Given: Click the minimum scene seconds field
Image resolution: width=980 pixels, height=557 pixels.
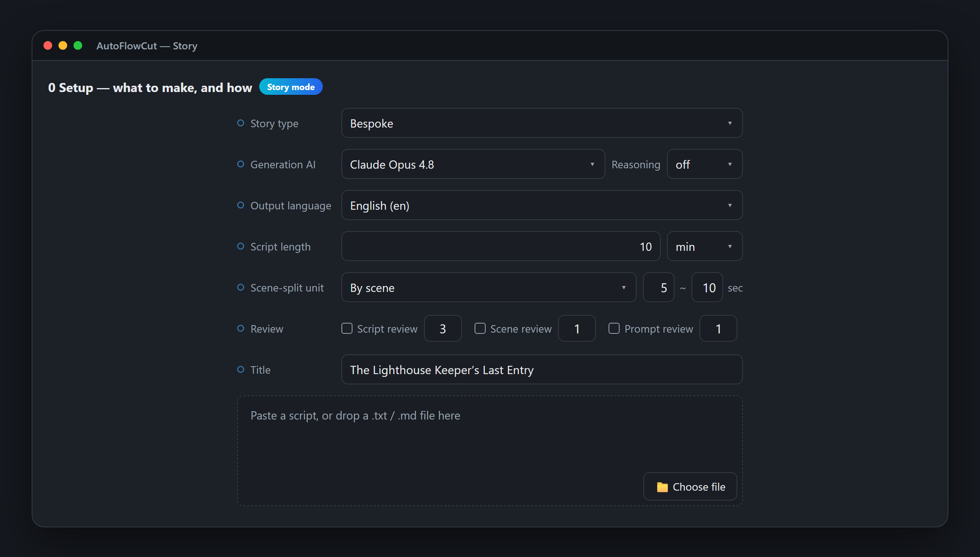Looking at the screenshot, I should pos(658,288).
